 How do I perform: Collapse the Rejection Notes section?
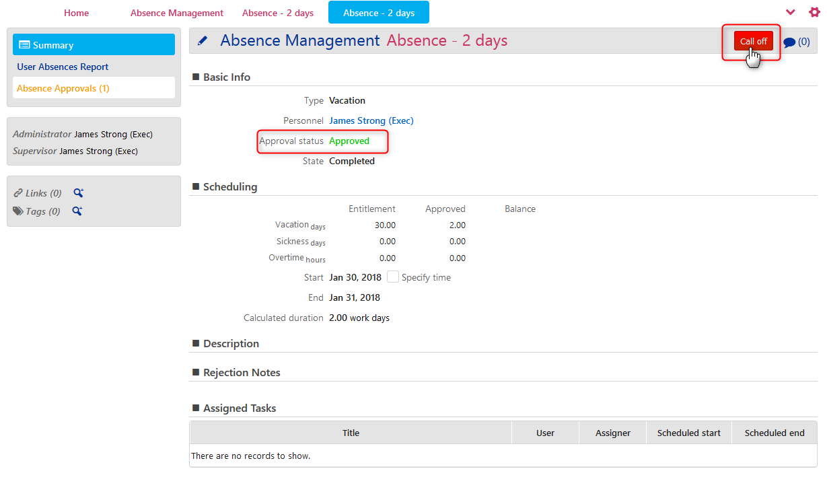[x=194, y=372]
